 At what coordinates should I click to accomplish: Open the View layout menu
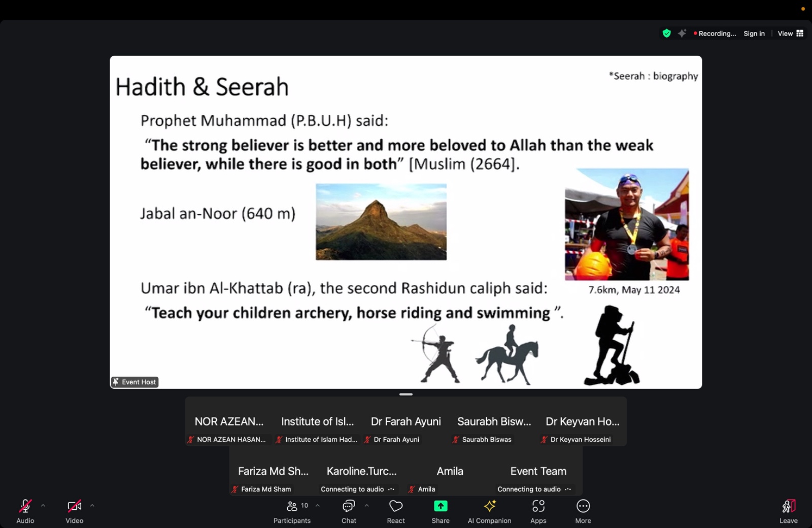pyautogui.click(x=790, y=34)
